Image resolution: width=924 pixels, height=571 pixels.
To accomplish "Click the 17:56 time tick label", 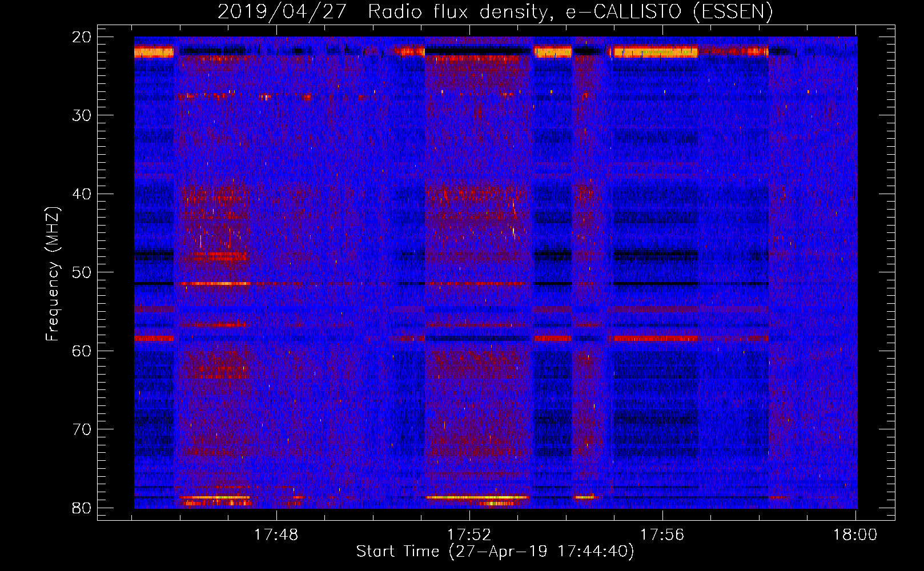I will pyautogui.click(x=662, y=535).
